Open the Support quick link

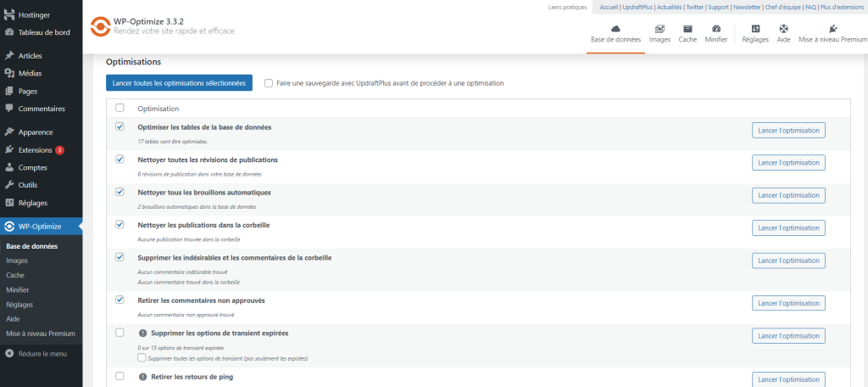(719, 7)
